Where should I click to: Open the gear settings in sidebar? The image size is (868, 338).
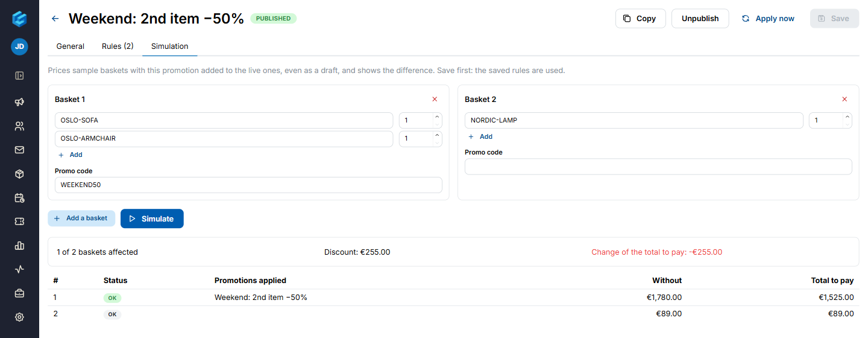tap(19, 317)
